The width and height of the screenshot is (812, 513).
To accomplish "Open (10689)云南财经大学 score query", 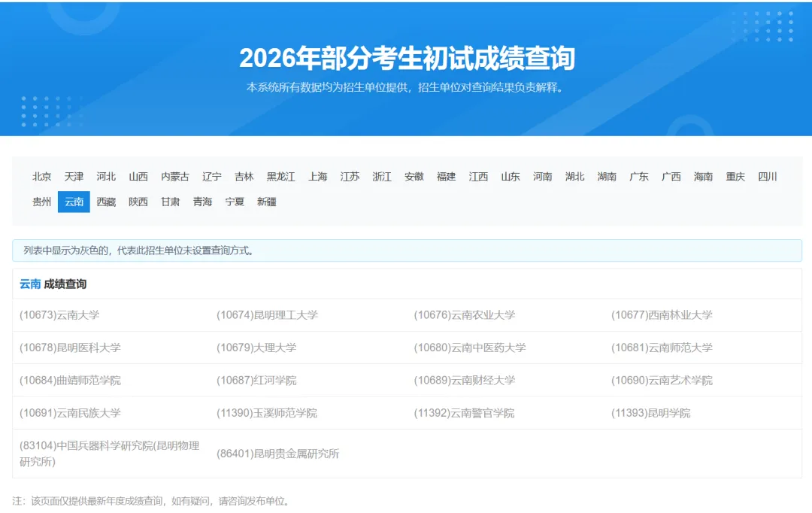I will coord(465,381).
